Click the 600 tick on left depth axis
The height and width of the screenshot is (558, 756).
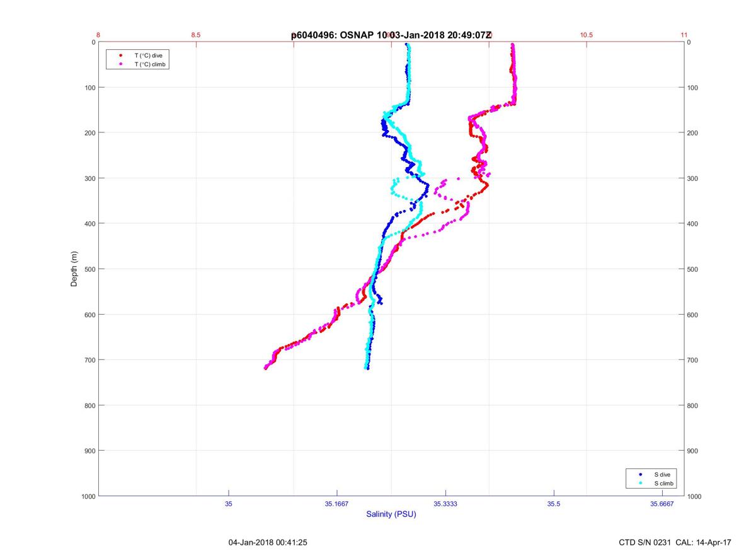(89, 315)
